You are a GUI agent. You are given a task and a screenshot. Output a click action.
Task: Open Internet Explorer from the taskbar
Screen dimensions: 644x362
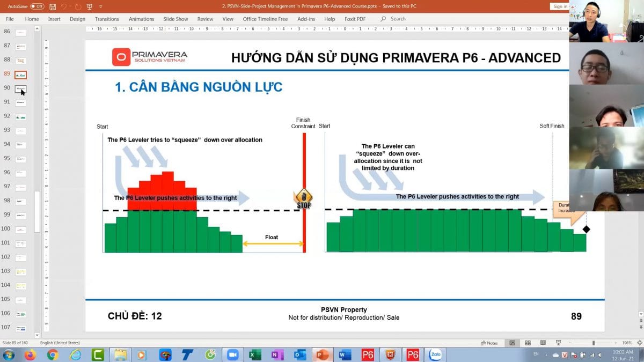[76, 354]
